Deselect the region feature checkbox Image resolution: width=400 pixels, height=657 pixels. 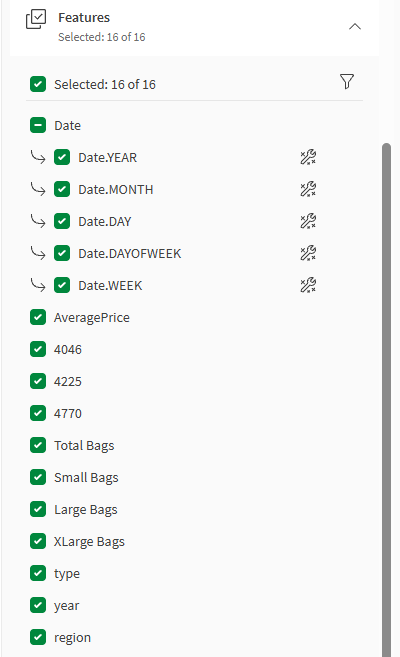(x=38, y=637)
